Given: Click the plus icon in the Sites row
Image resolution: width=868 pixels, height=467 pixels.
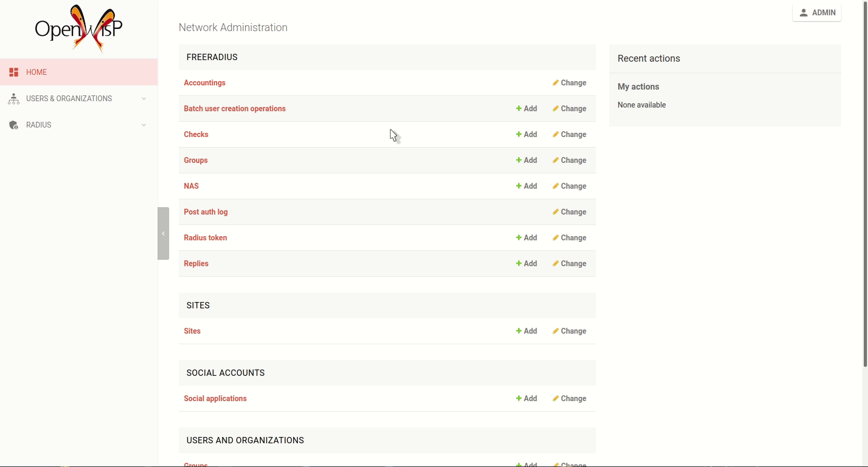Looking at the screenshot, I should tap(519, 331).
